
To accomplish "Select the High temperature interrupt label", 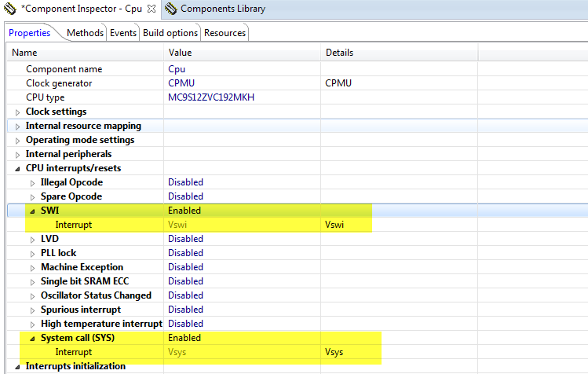I will pos(101,324).
